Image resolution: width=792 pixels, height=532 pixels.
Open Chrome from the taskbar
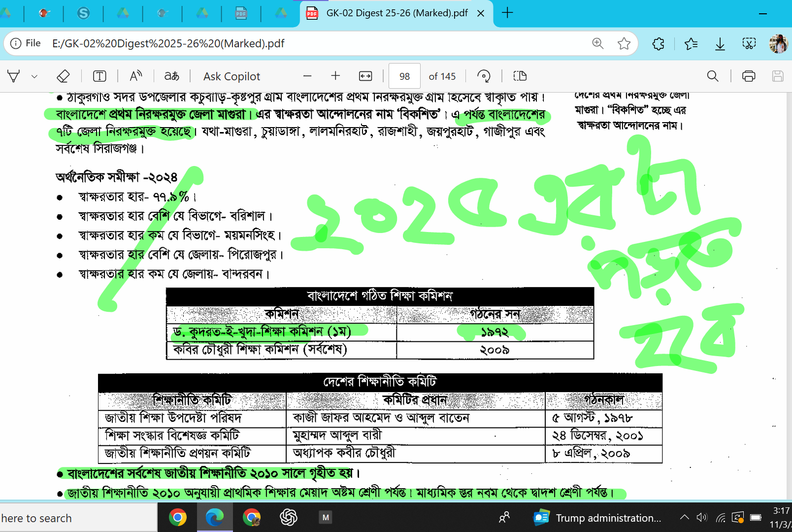(178, 518)
